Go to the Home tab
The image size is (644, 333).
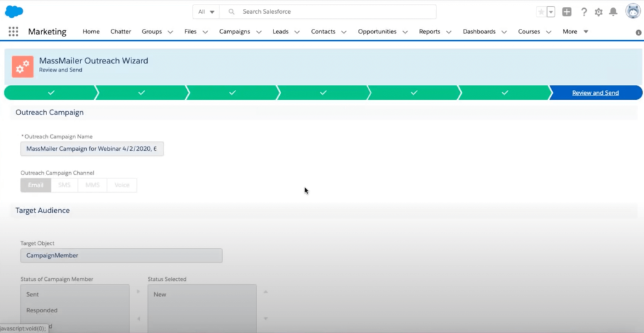[91, 31]
